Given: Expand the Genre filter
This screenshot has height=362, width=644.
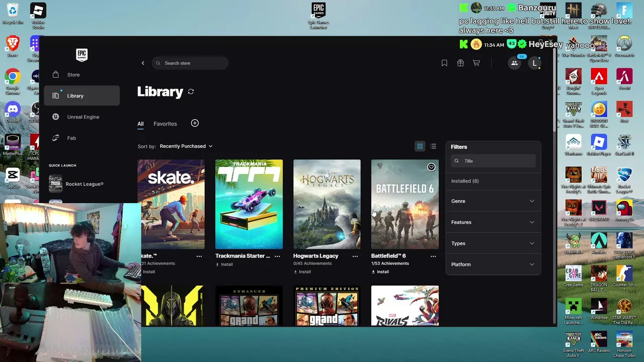Looking at the screenshot, I should click(x=493, y=201).
